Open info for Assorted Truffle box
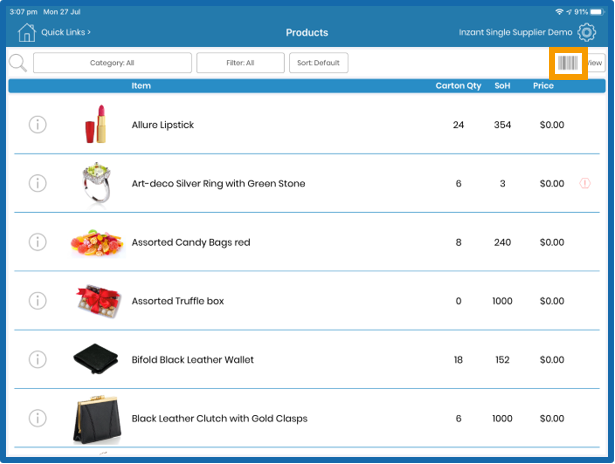615x464 pixels. (38, 301)
